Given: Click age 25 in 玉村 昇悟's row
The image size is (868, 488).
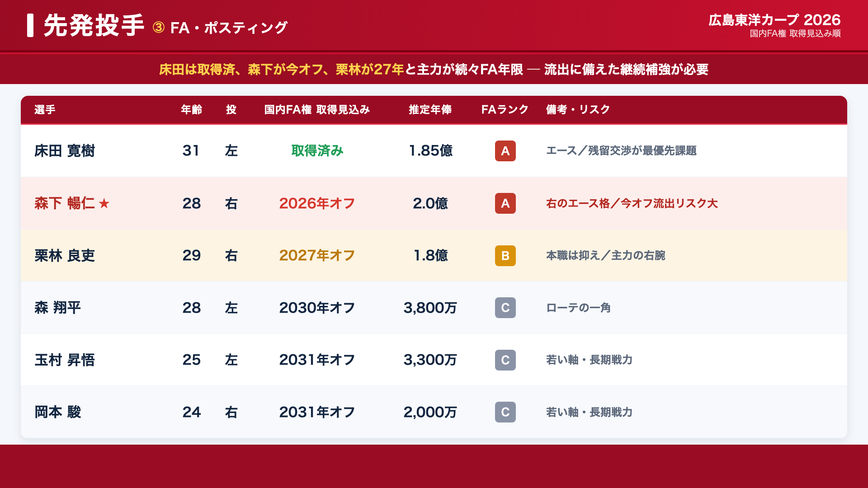Looking at the screenshot, I should click(x=192, y=360).
